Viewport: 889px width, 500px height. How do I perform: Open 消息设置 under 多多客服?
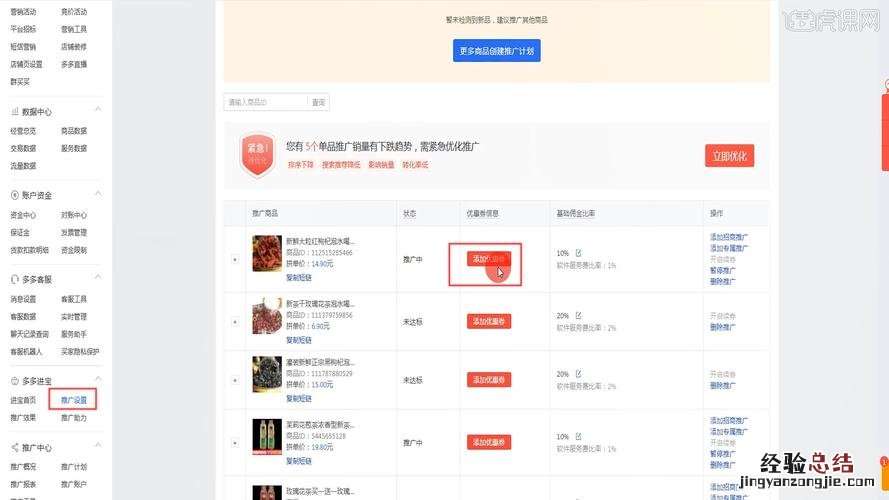23,299
